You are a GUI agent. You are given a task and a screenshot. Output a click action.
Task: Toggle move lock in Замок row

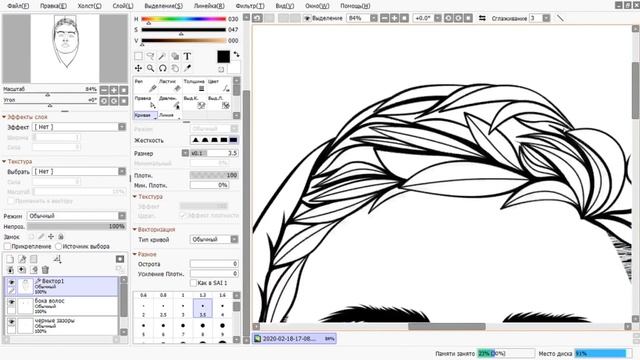click(51, 237)
